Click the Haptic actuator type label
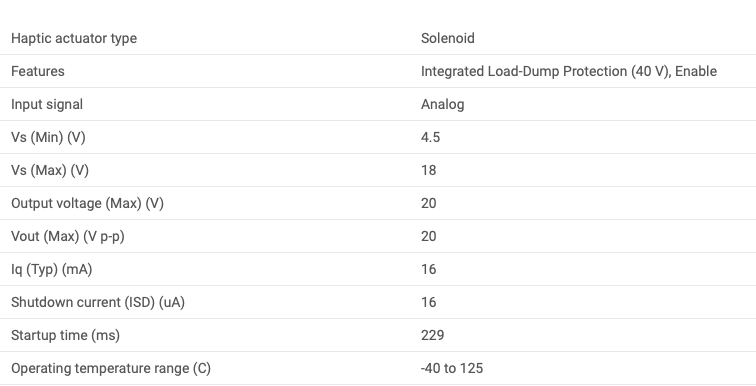 pos(74,39)
